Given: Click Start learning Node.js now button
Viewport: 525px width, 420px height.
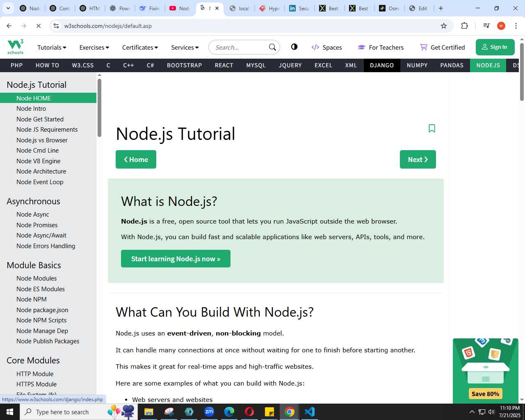Looking at the screenshot, I should 176,259.
